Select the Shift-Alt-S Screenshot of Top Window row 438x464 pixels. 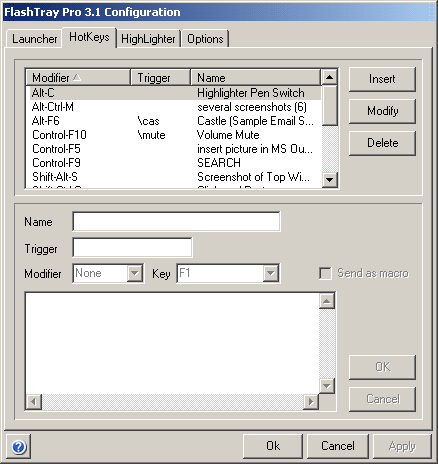click(x=174, y=177)
